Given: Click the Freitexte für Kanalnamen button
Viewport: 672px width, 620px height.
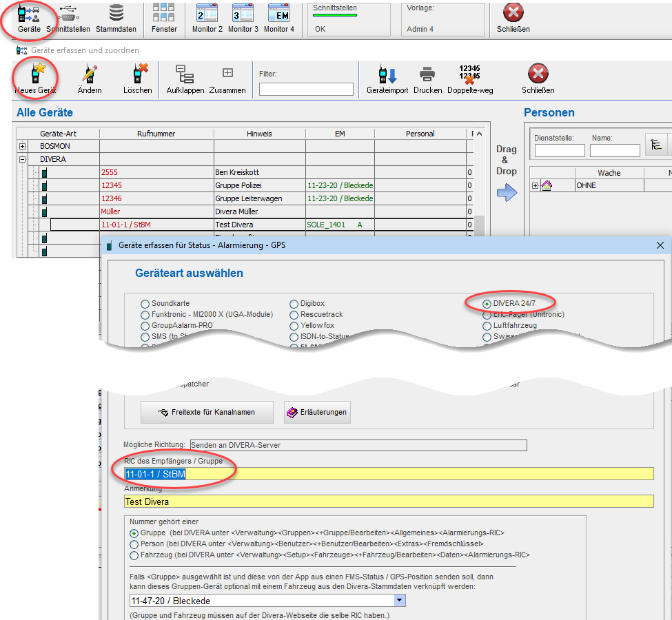Looking at the screenshot, I should point(207,412).
